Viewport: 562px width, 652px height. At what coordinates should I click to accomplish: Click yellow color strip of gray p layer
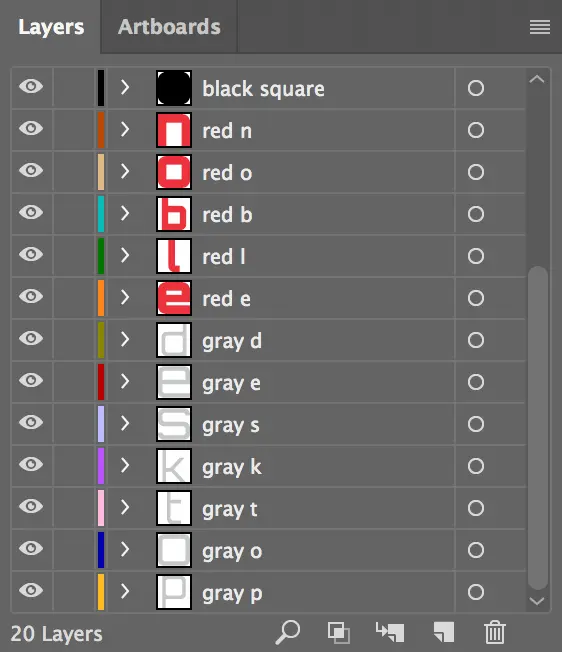tap(101, 592)
